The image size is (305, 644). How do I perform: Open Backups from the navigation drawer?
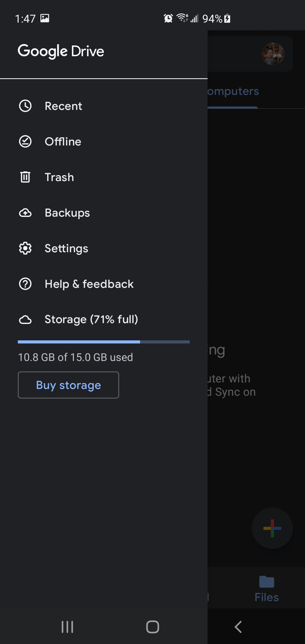point(67,213)
